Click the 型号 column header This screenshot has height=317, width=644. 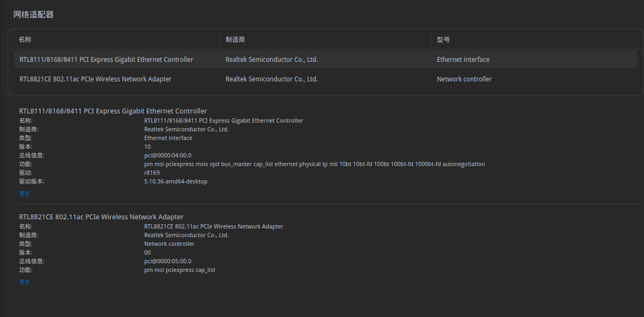coord(443,40)
